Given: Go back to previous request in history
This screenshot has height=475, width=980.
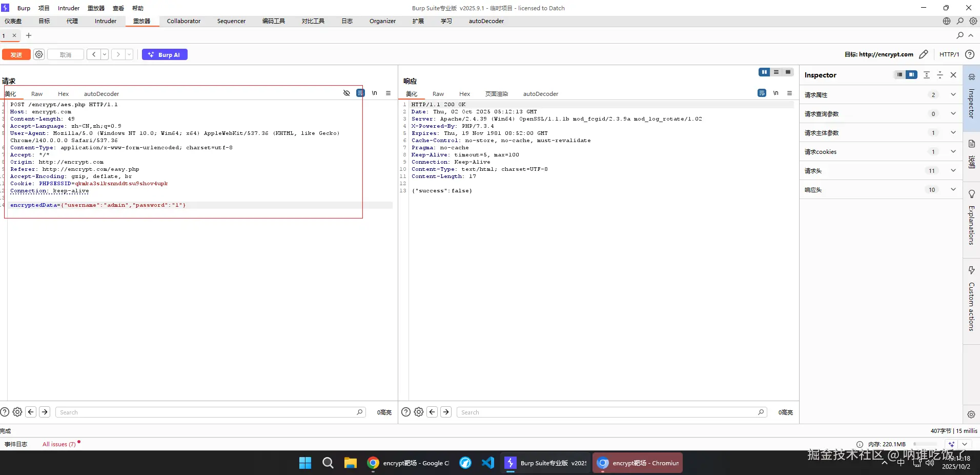Looking at the screenshot, I should [x=94, y=54].
